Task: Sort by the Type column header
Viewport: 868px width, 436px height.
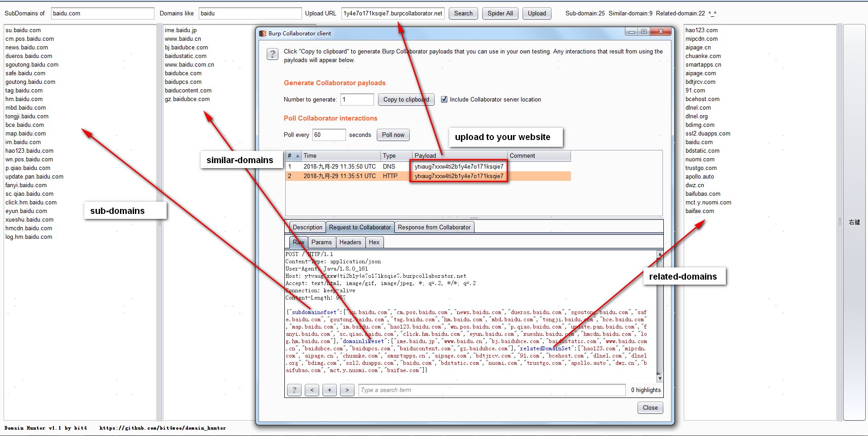Action: [397, 156]
